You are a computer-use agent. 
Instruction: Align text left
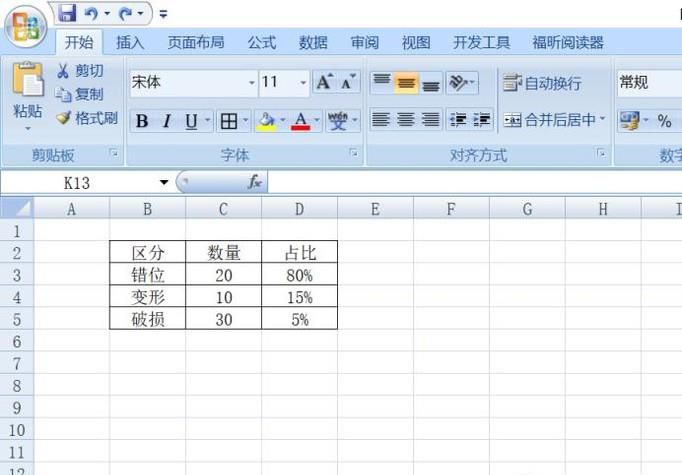pyautogui.click(x=381, y=120)
